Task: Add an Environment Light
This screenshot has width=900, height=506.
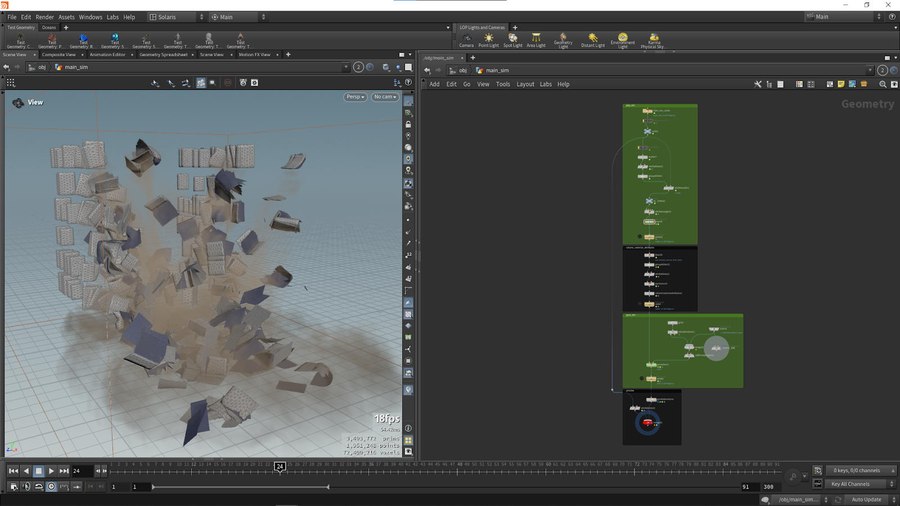Action: [622, 40]
